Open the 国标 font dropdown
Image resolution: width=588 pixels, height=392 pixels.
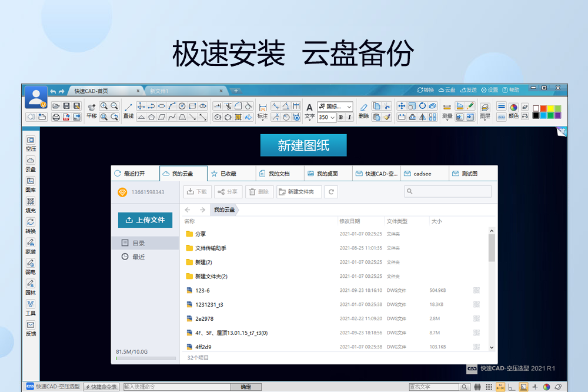[x=335, y=107]
